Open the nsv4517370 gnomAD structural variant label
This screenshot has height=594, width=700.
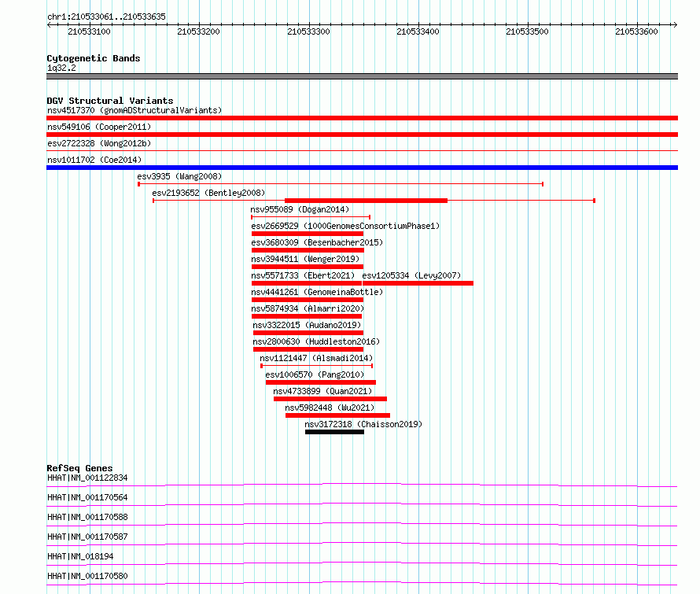(134, 110)
